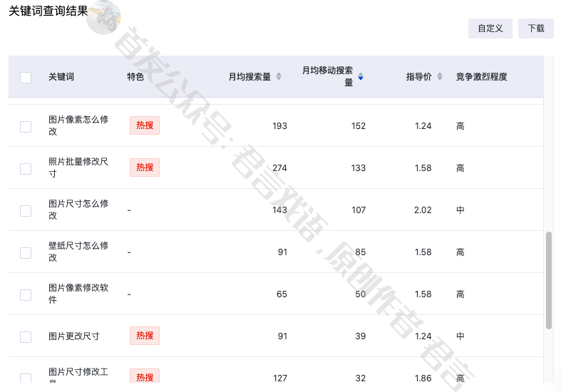This screenshot has width=561, height=392.
Task: Toggle the select-all checkbox in header
Action: click(26, 77)
